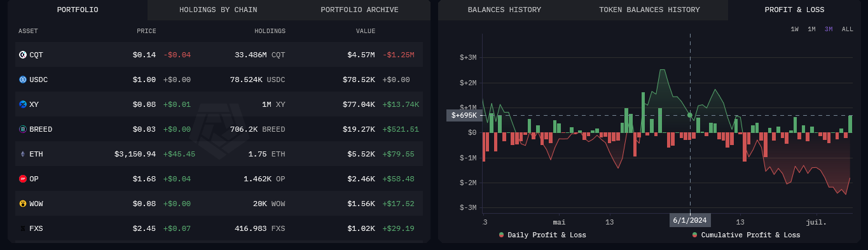This screenshot has width=868, height=250.
Task: Click the +$45.45 ETH price change
Action: pos(179,154)
